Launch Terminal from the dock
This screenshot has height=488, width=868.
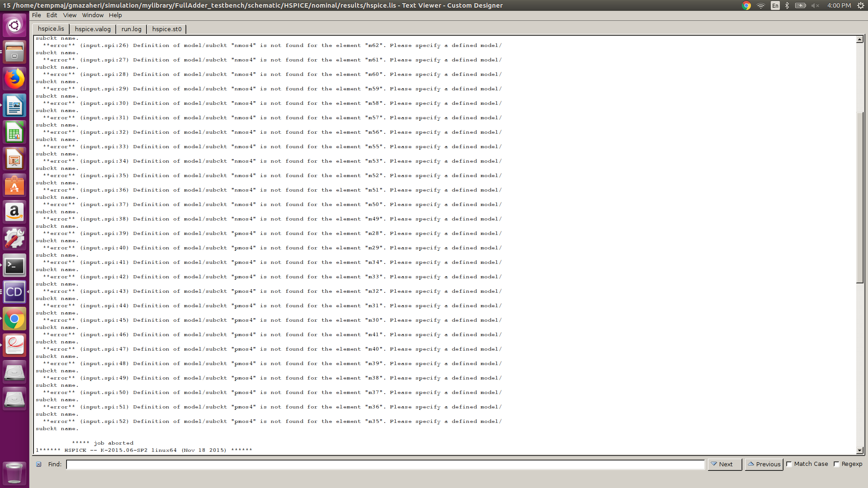coord(14,266)
